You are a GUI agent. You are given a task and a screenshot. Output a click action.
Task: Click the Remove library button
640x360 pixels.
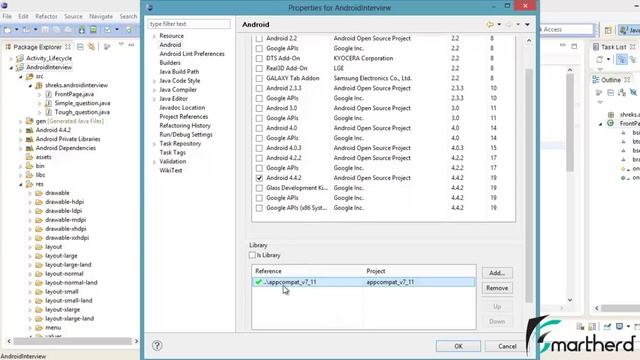[x=497, y=288]
